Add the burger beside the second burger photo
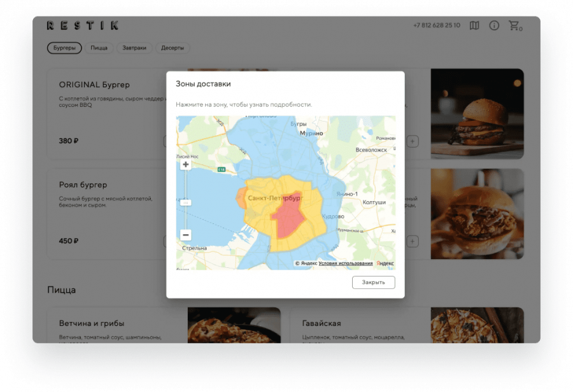Image resolution: width=573 pixels, height=392 pixels. (413, 241)
